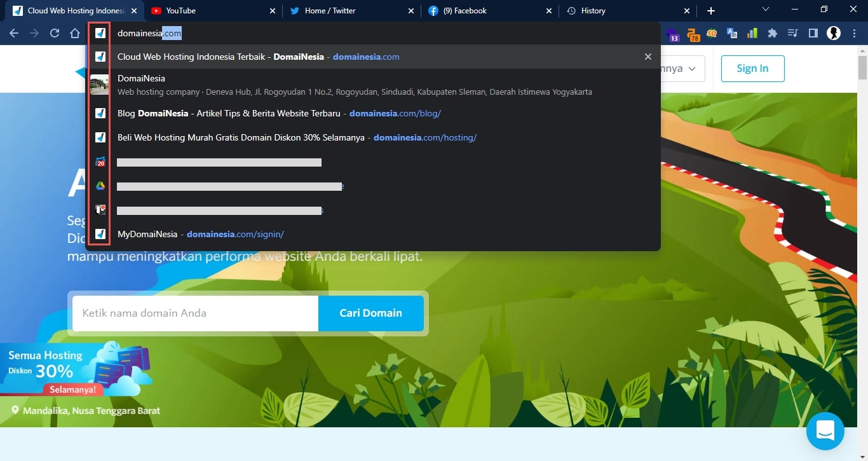Open the orange extension with badge 78
Viewport: 868px width, 461px height.
(x=693, y=34)
